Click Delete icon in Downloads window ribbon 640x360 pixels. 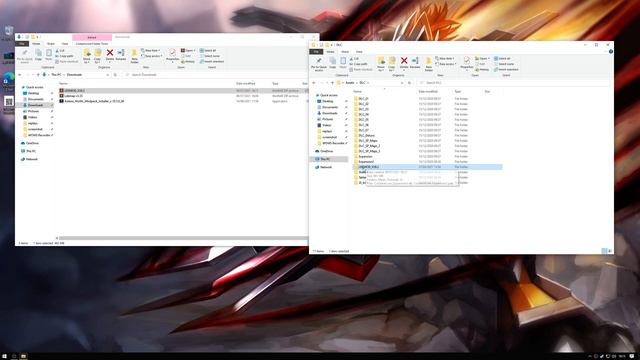pyautogui.click(x=110, y=55)
